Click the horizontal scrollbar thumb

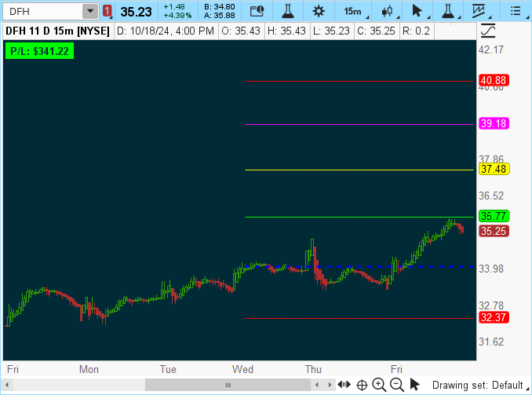[x=228, y=385]
